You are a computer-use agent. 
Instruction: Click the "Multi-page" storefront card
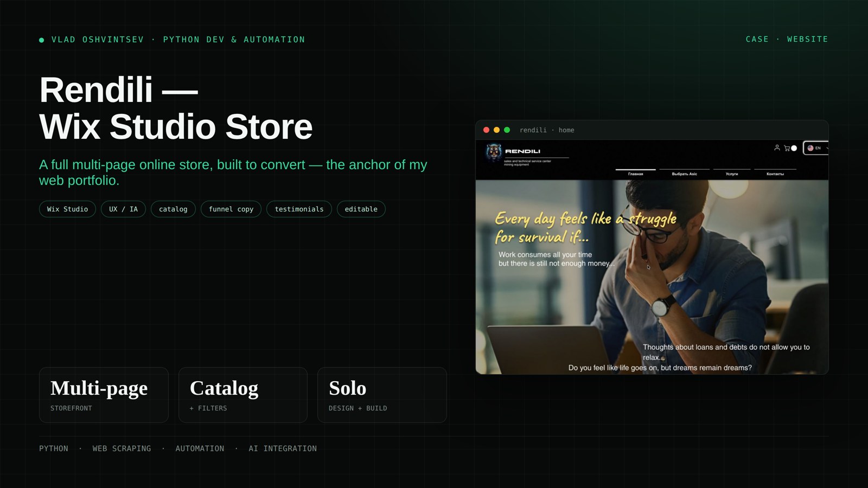[104, 395]
